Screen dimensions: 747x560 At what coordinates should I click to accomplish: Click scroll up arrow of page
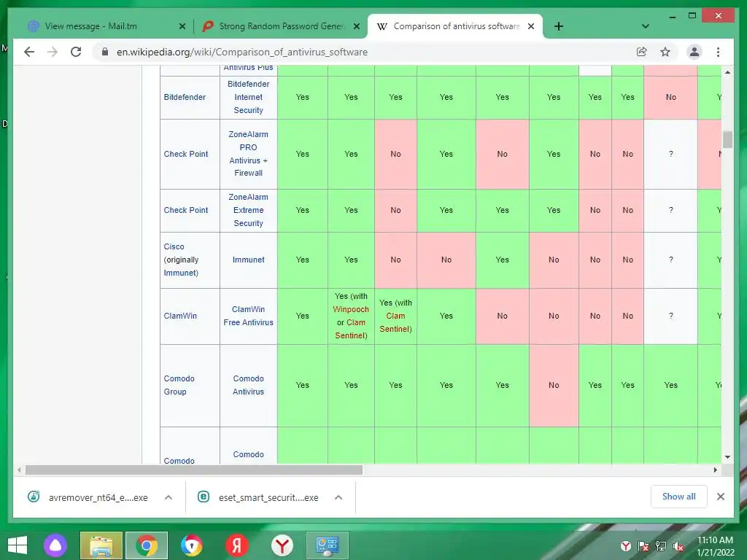click(x=727, y=72)
